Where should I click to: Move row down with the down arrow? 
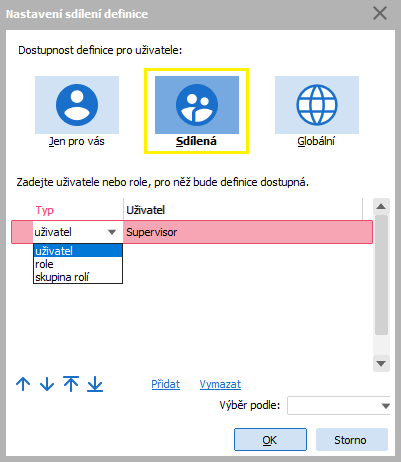click(x=47, y=384)
